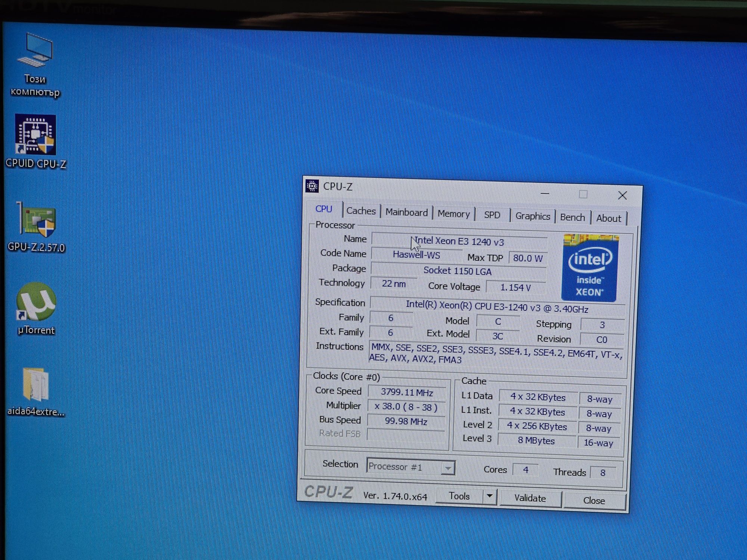Open the SPD tab
The width and height of the screenshot is (747, 560).
[x=492, y=215]
